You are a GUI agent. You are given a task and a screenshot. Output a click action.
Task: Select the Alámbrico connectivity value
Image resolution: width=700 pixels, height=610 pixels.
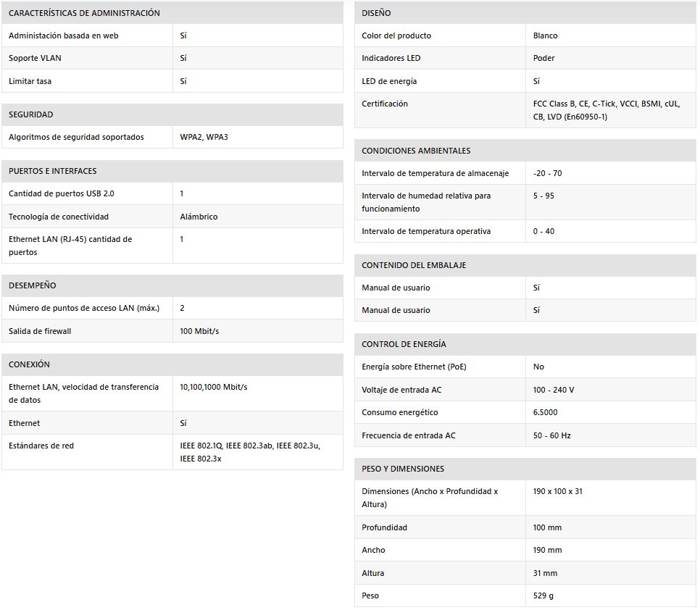pos(199,217)
